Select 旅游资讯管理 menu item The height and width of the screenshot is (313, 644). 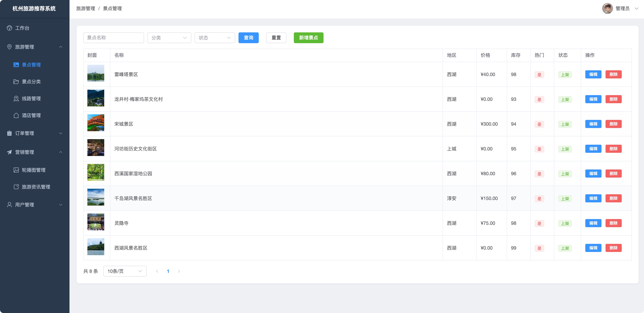(x=35, y=187)
